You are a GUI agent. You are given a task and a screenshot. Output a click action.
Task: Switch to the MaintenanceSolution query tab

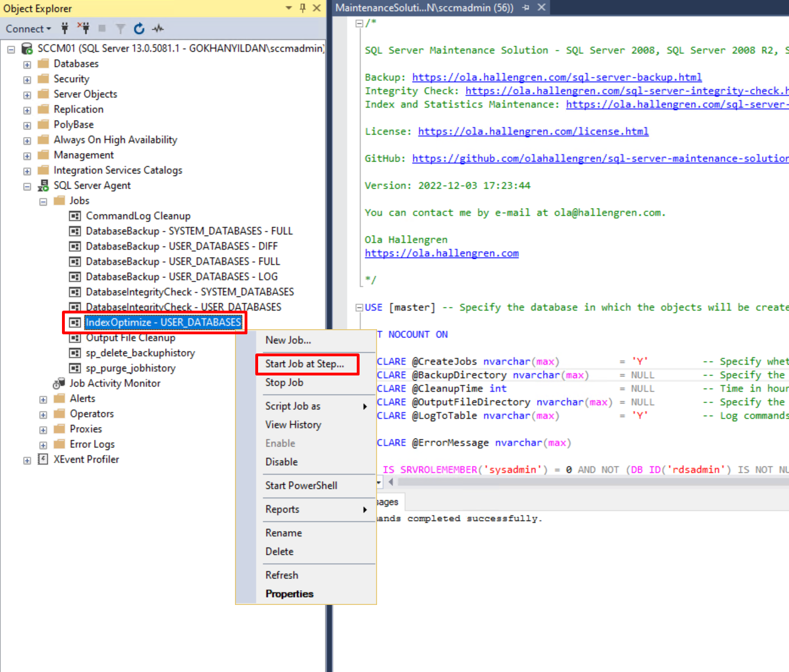(424, 8)
